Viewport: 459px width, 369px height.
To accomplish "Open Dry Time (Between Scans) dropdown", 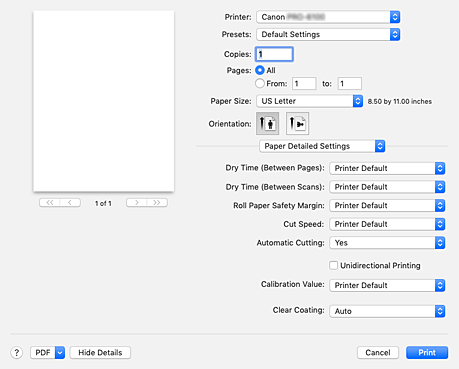I will (x=387, y=187).
